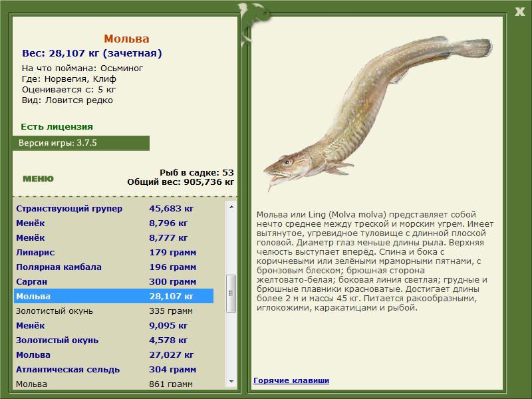Screen dimensions: 532x399
Task: Click the Есть лицензия label
Action: pyautogui.click(x=57, y=126)
